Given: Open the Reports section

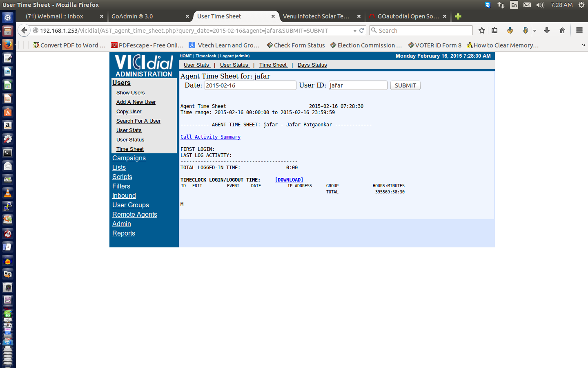Looking at the screenshot, I should pos(124,233).
